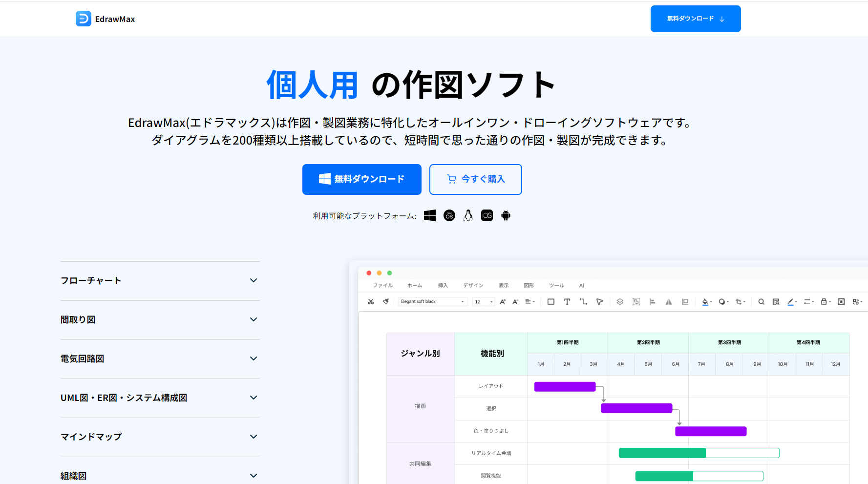Click the EdrawMax logo icon

[84, 19]
